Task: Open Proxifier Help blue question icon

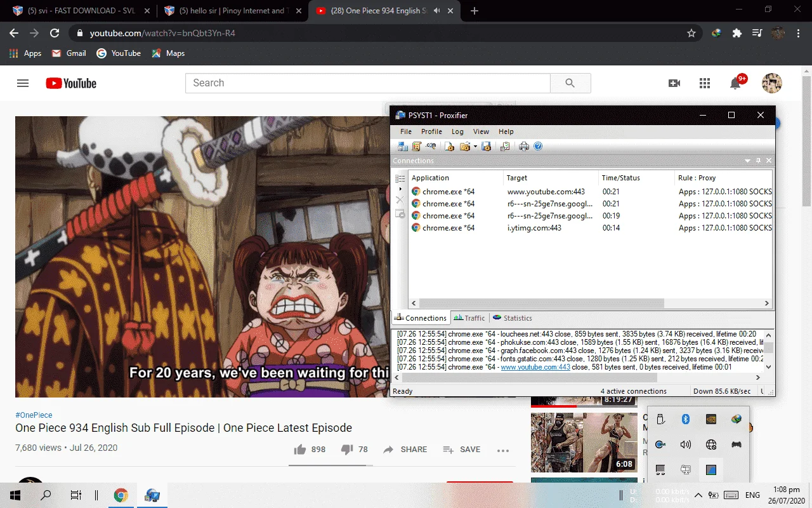Action: click(x=538, y=147)
